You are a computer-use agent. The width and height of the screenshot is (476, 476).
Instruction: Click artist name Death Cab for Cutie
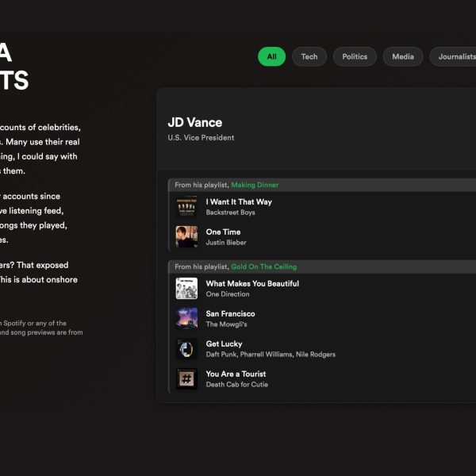236,384
